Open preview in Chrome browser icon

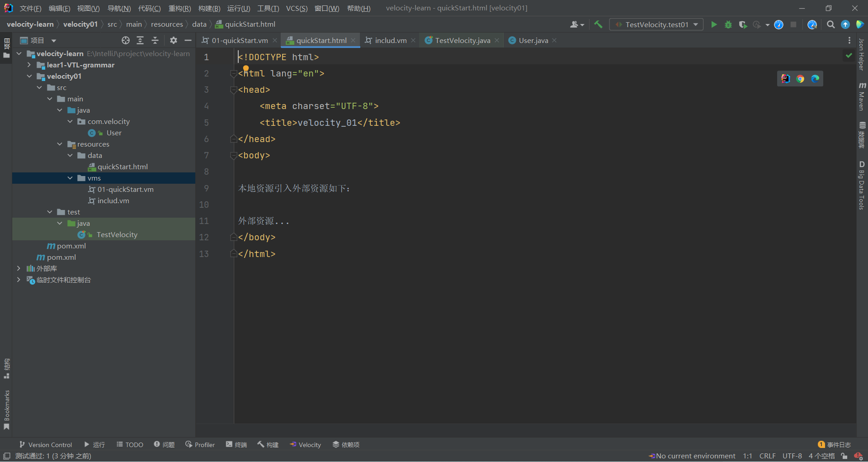click(800, 79)
